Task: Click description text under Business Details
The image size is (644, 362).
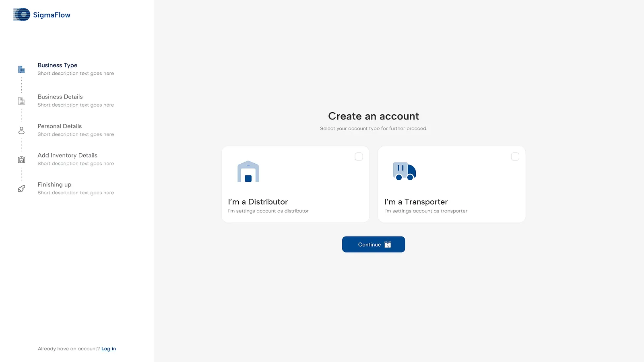Action: click(76, 105)
